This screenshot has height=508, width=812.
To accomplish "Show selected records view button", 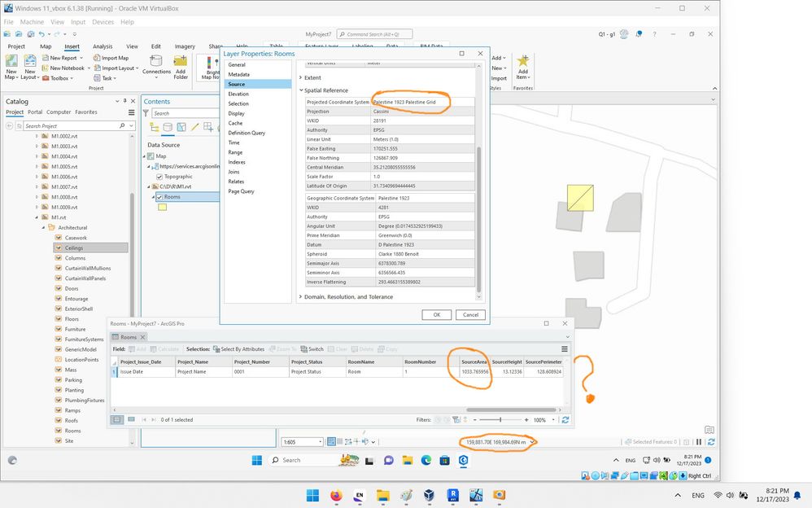I will coord(131,420).
